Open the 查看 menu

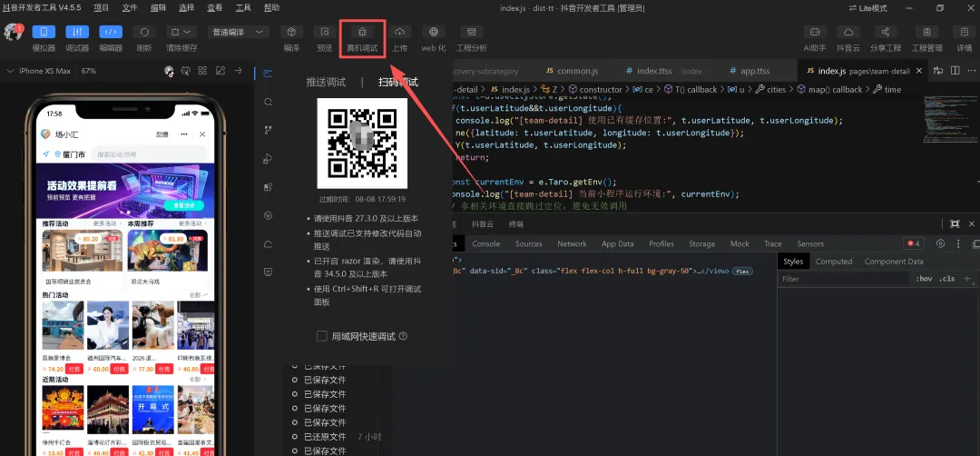(214, 7)
